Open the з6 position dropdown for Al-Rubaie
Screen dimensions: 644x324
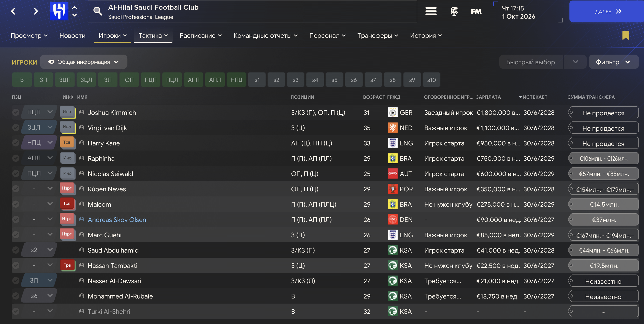[39, 296]
